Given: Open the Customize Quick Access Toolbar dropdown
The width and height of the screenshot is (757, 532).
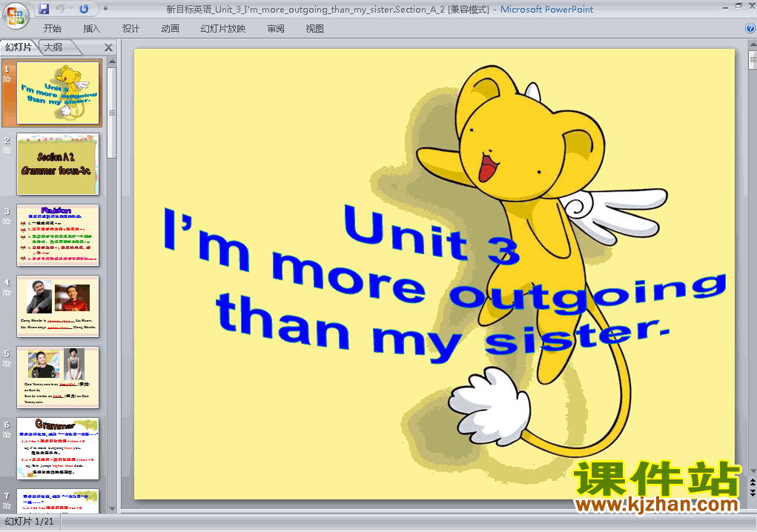Looking at the screenshot, I should [x=105, y=9].
